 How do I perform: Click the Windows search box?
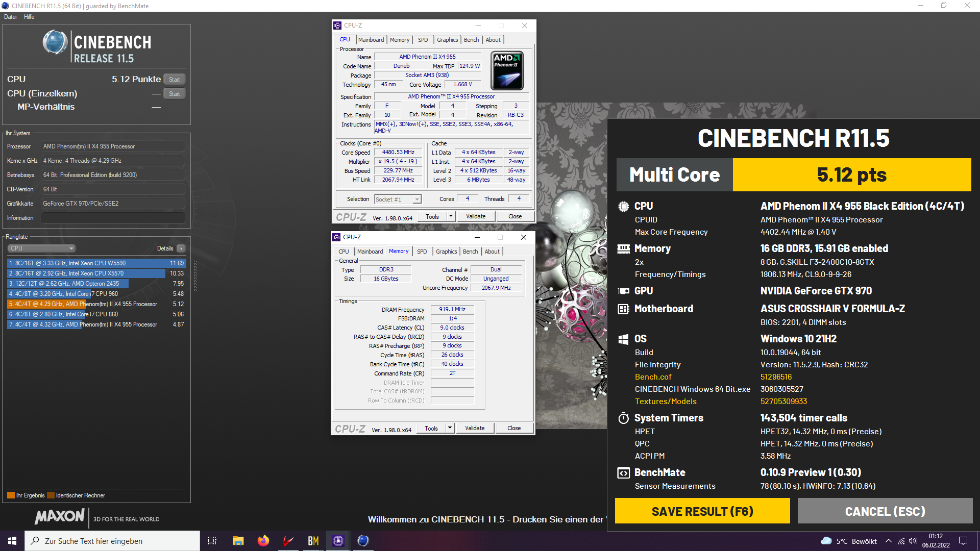112,541
